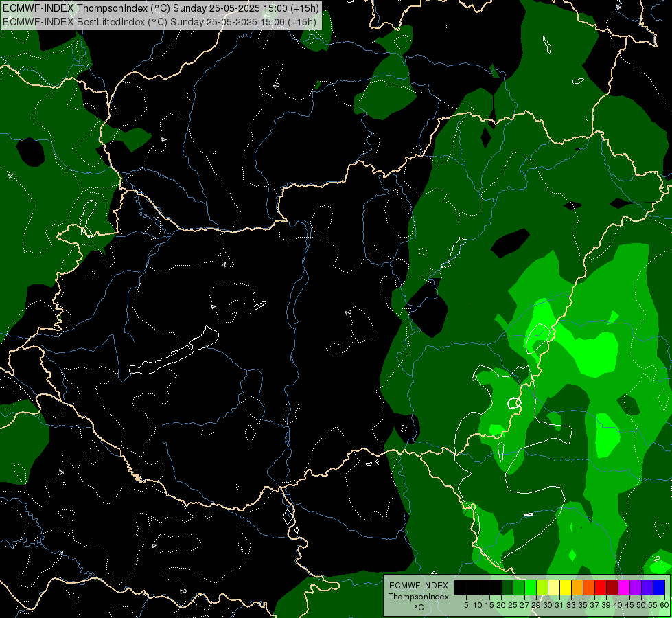This screenshot has height=618, width=672.
Task: Select the magenta legend swatch for 40–45
Action: click(x=624, y=587)
